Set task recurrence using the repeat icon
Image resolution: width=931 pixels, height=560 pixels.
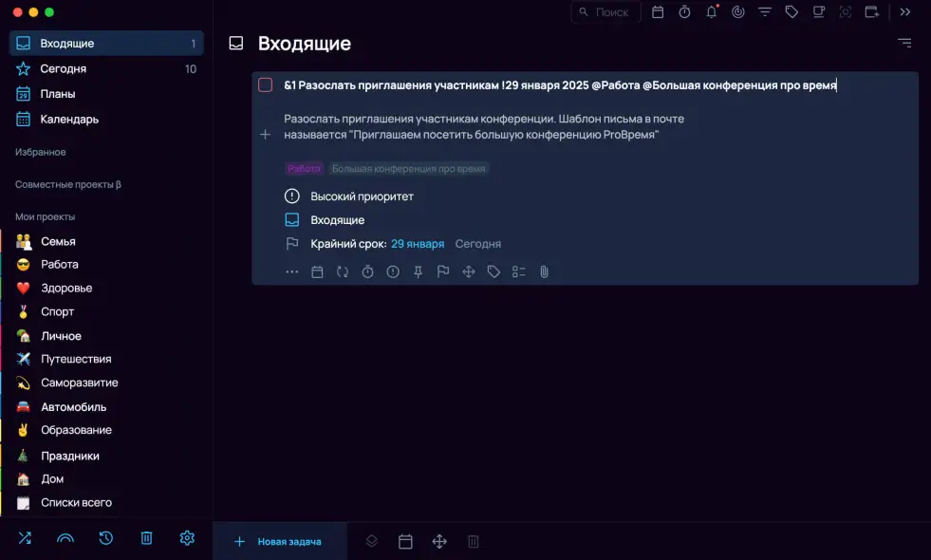point(343,271)
